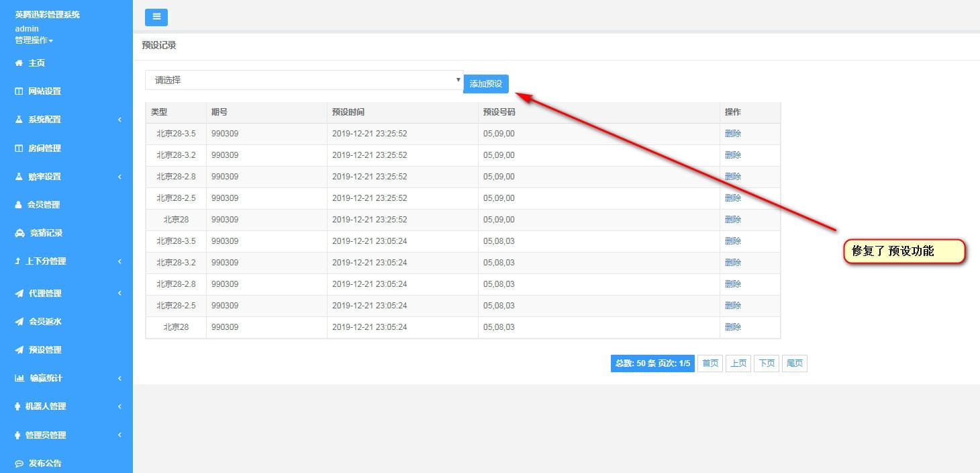This screenshot has height=473, width=980.
Task: Expand the 上下分管理 submenu chevron
Action: coord(119,261)
